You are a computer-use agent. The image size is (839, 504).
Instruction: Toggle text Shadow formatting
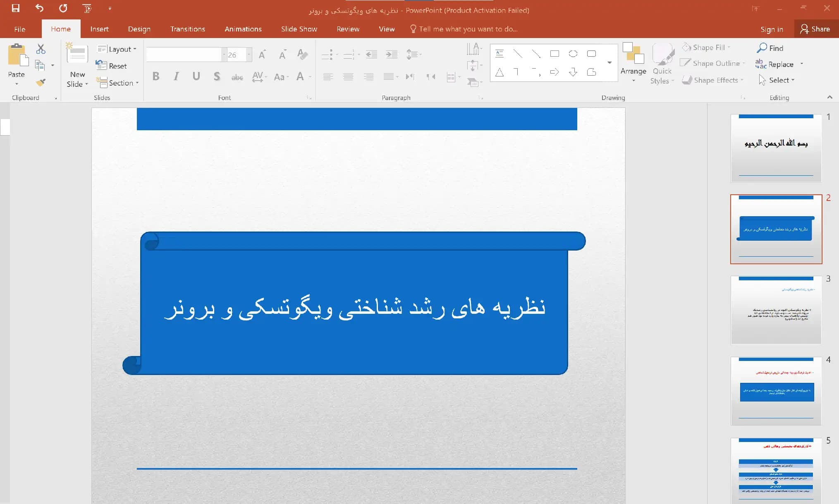216,76
